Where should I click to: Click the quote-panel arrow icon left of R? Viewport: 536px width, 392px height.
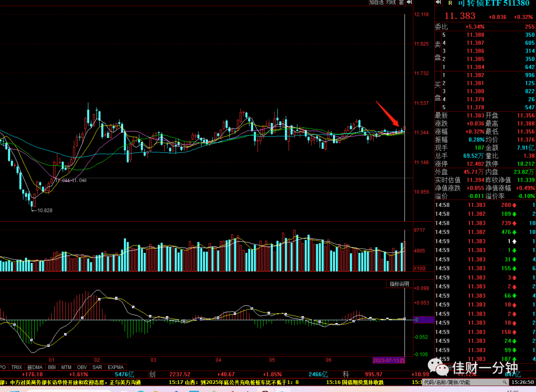pos(439,2)
